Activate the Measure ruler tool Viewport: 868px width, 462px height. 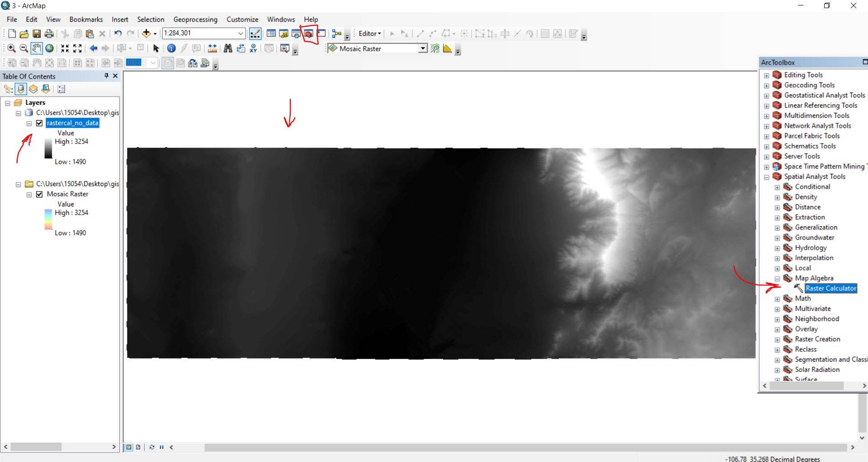coord(212,48)
